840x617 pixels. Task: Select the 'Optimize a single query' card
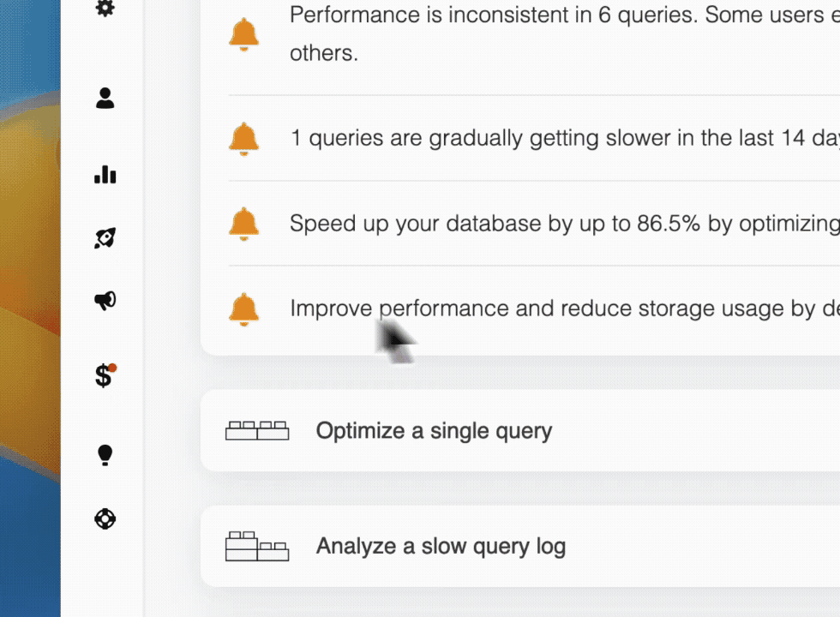coord(520,430)
